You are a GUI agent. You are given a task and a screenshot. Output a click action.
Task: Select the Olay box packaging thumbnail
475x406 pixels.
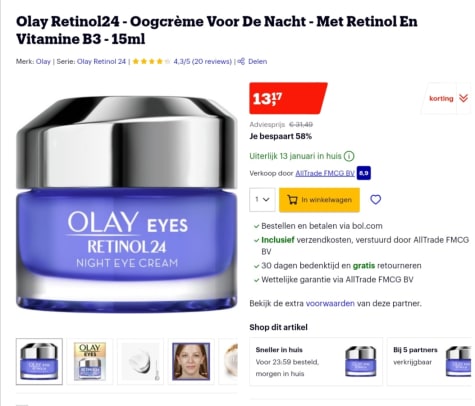tap(90, 361)
